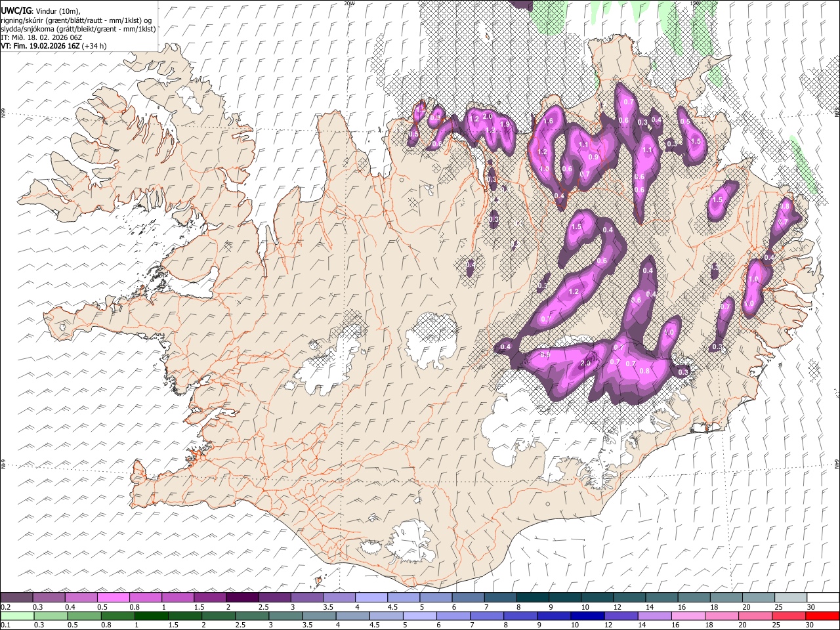Click the bottom-row swatch between 4 and 4.5
The height and width of the screenshot is (630, 840).
(x=352, y=616)
